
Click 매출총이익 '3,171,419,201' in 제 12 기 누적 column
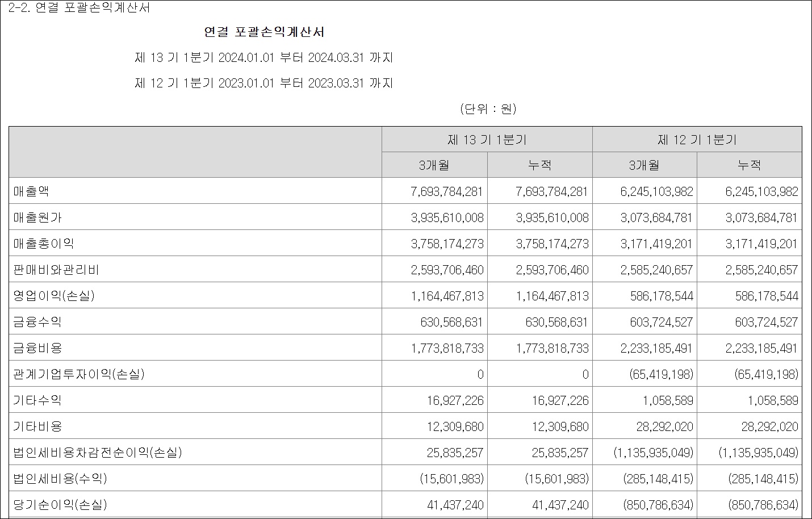click(x=761, y=244)
